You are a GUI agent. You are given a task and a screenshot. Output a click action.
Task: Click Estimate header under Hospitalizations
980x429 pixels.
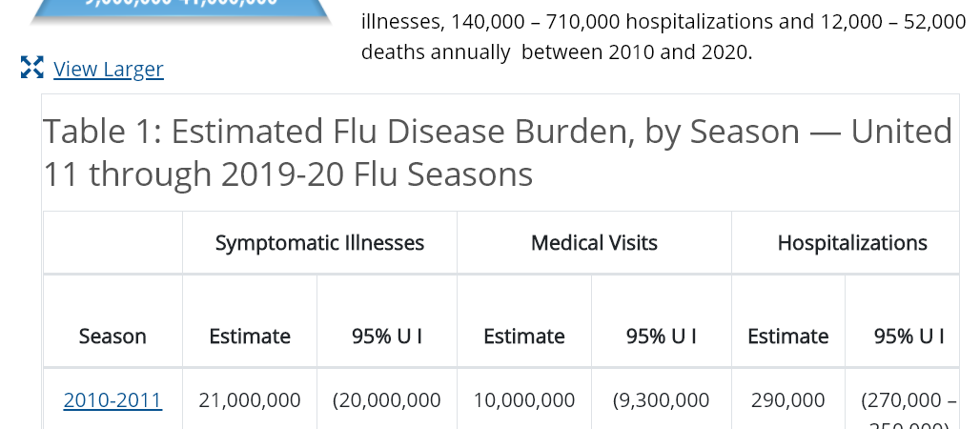coord(788,337)
